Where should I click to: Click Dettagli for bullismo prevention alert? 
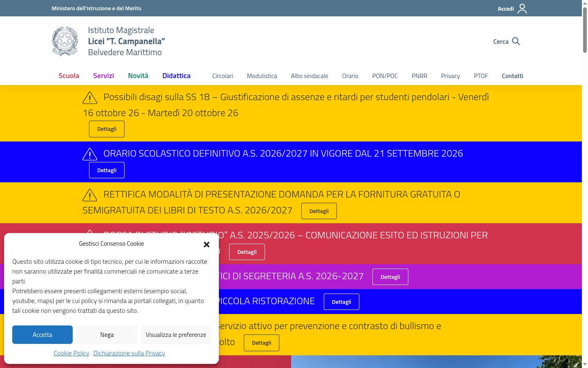tap(261, 343)
